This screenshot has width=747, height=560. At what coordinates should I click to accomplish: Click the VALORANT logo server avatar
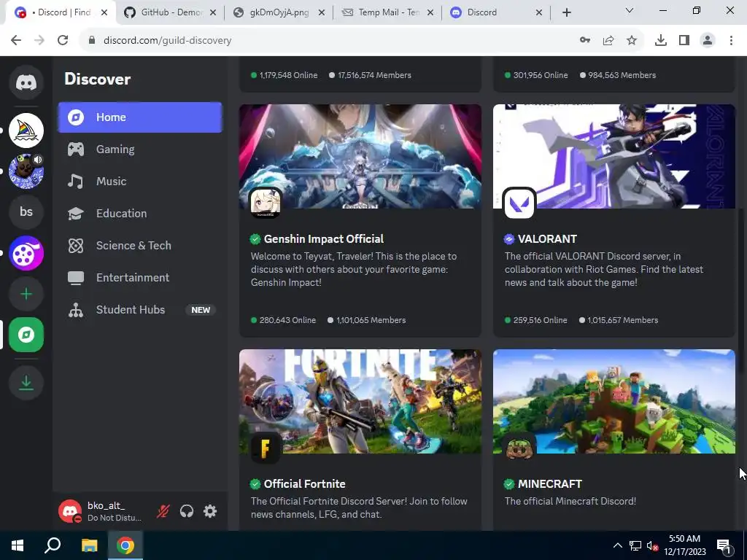point(519,203)
